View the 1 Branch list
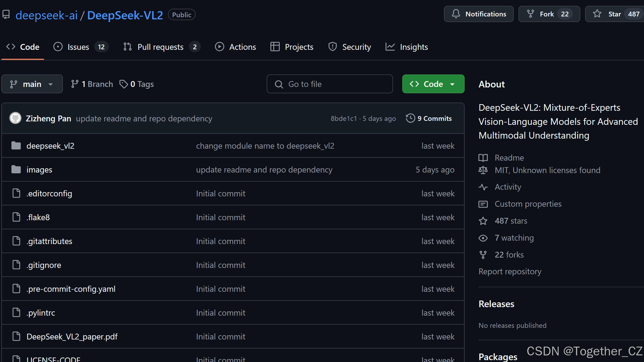 tap(92, 84)
